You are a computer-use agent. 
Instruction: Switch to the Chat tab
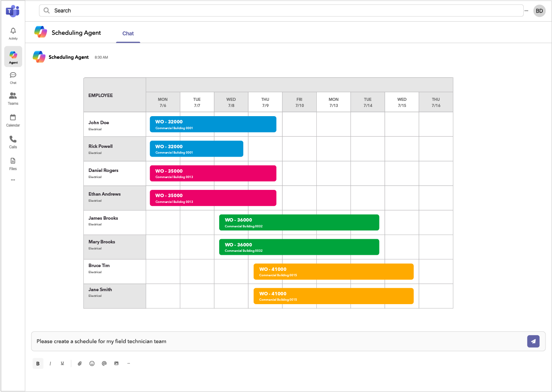click(x=128, y=34)
